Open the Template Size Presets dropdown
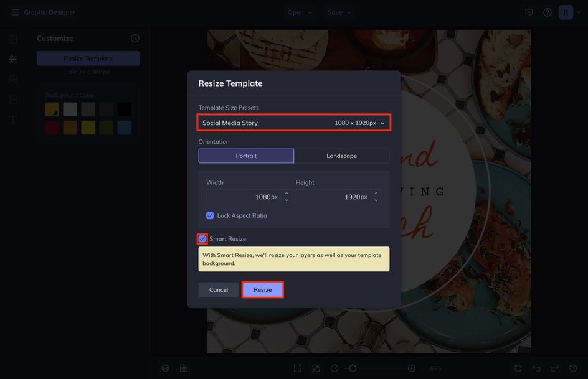Viewport: 588px width, 379px height. point(293,123)
